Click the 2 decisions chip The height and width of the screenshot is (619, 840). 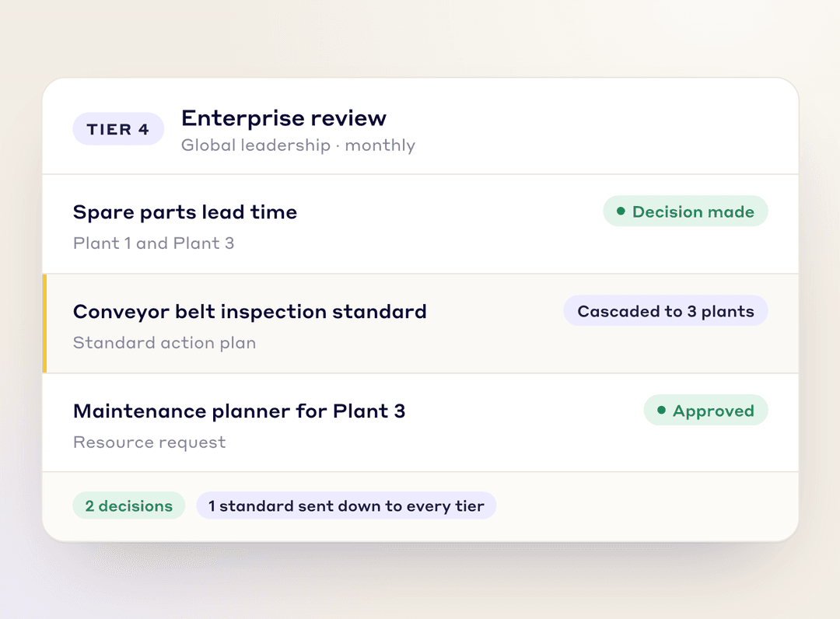pos(129,505)
